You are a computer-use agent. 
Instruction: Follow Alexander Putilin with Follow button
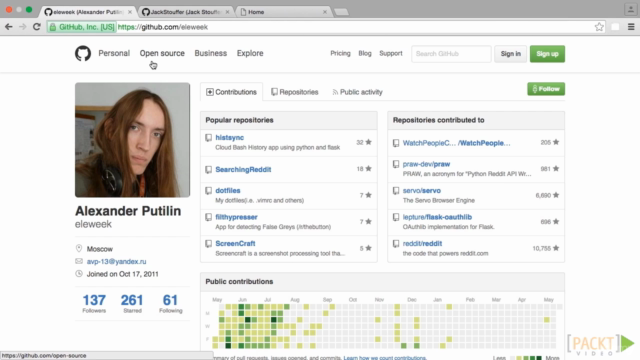(x=546, y=89)
